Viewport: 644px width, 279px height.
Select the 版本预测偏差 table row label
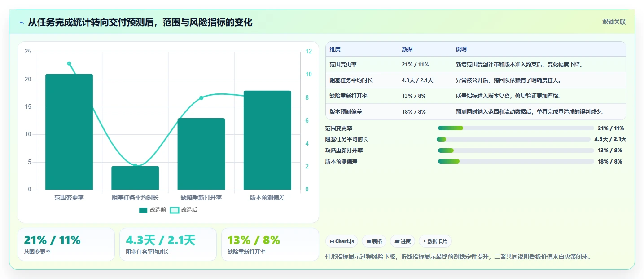click(x=346, y=112)
